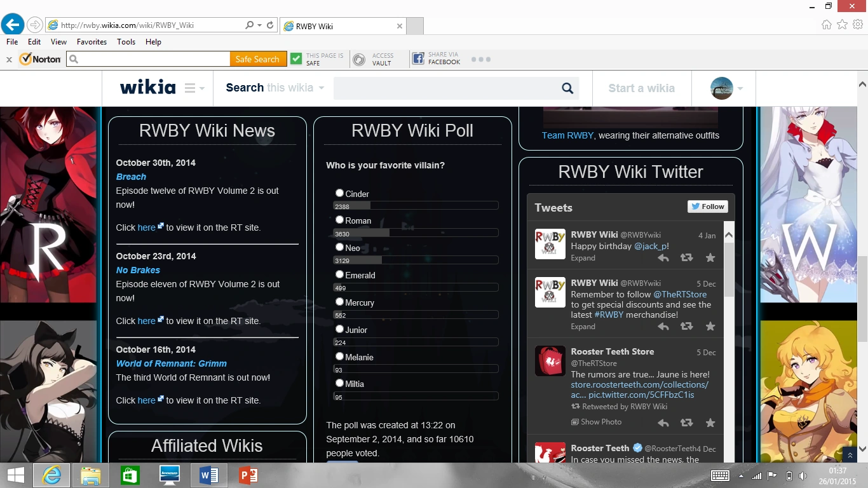The image size is (868, 488).
Task: Open the View menu
Action: 58,42
